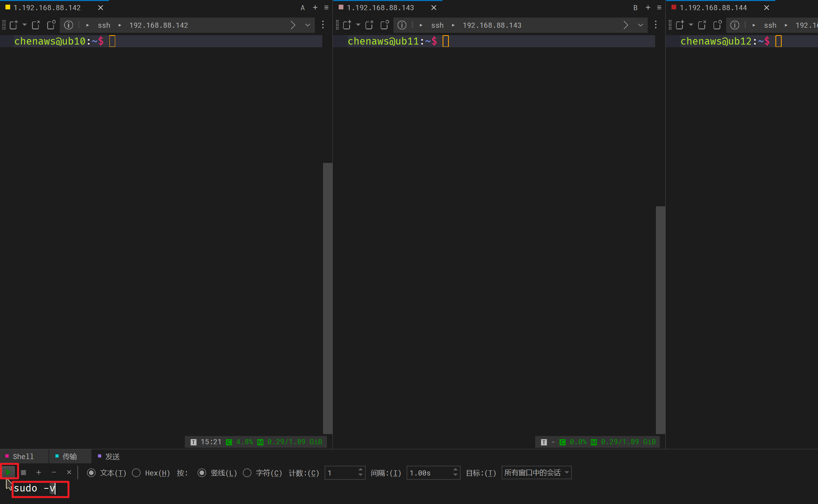Click the info icon in pane B toolbar
Image resolution: width=818 pixels, height=504 pixels.
402,25
